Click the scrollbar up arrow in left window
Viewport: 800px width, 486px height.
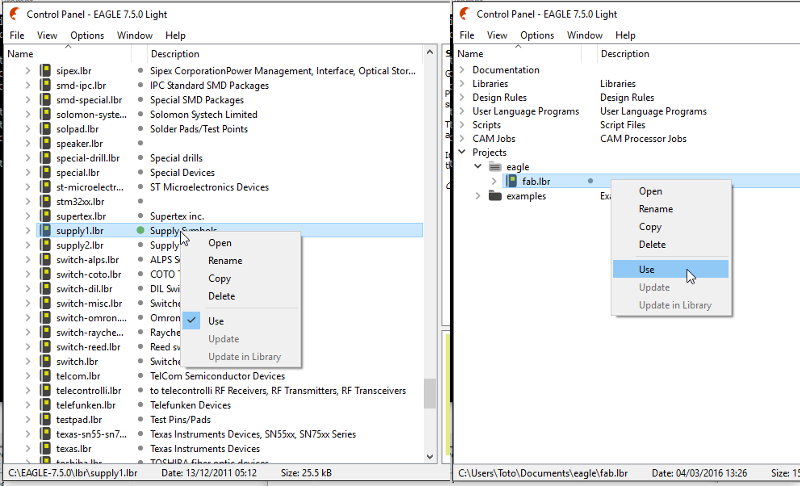point(430,52)
